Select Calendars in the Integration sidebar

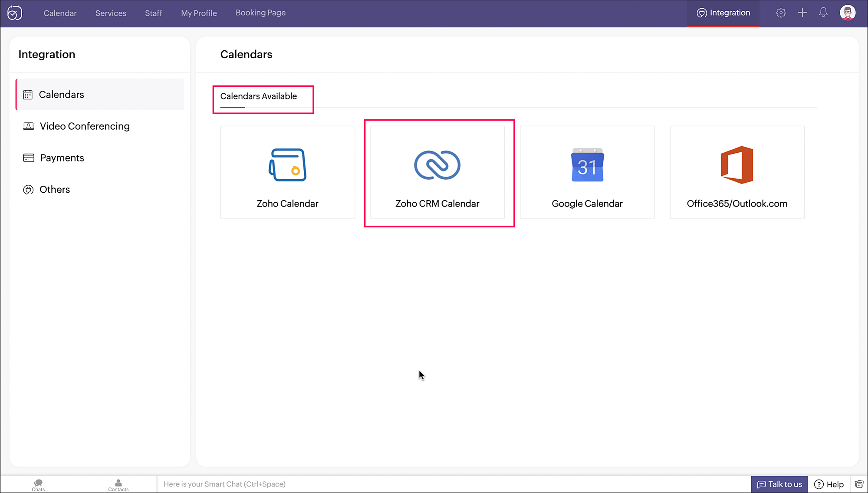[x=100, y=95]
